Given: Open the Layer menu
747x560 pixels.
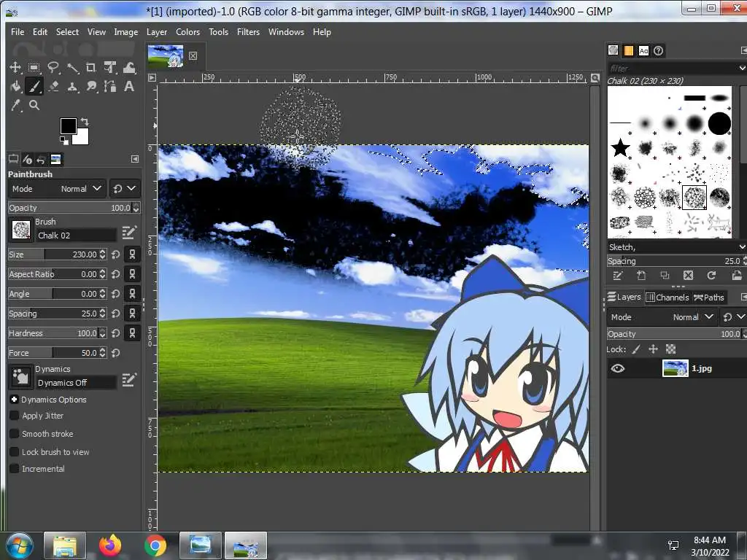Looking at the screenshot, I should pos(157,32).
